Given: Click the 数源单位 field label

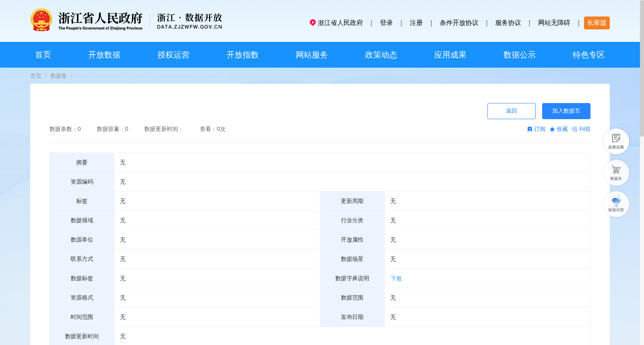Looking at the screenshot, I should [x=82, y=240].
